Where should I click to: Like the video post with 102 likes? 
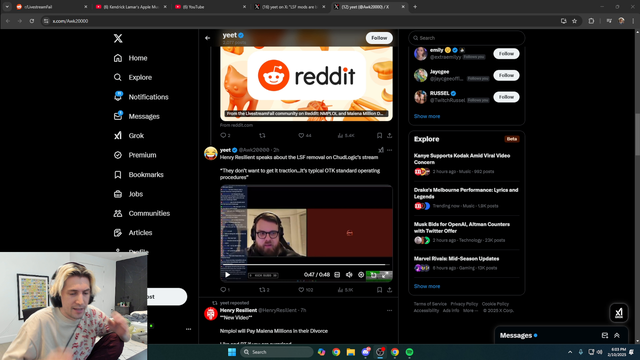305,290
